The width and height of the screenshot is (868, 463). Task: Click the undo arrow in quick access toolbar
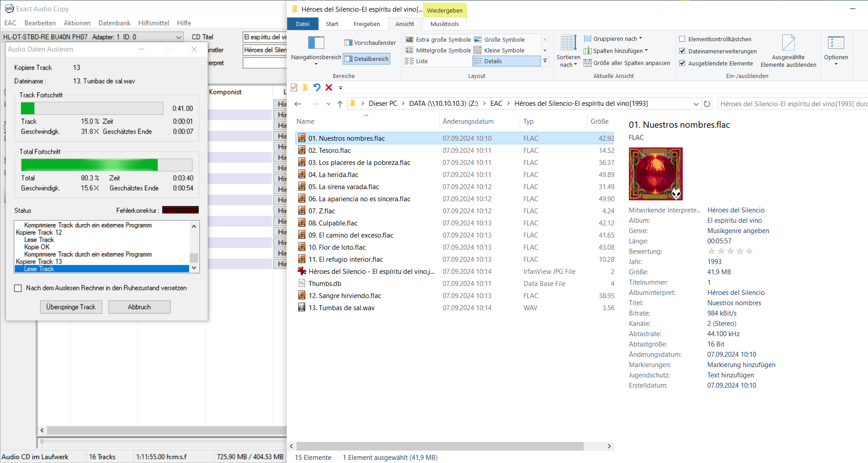[317, 87]
